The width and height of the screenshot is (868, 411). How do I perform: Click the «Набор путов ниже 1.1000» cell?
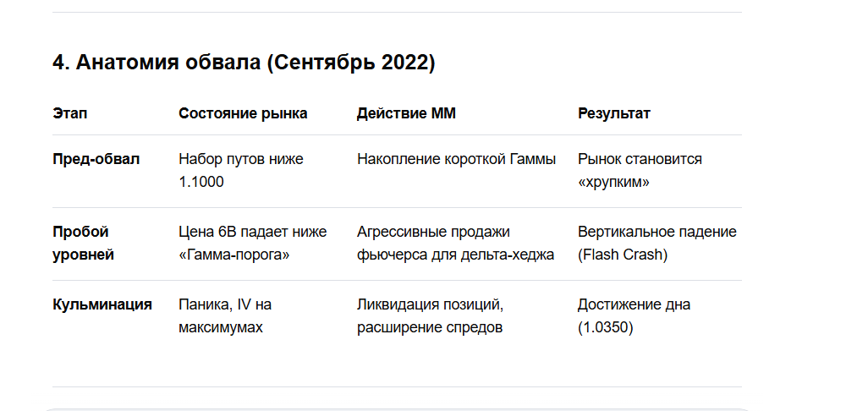pos(240,170)
